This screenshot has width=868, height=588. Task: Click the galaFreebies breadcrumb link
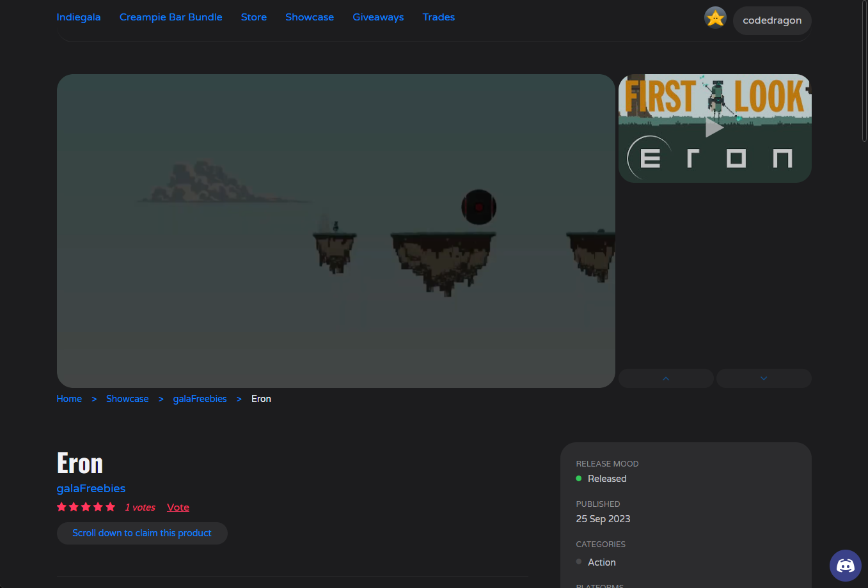[x=200, y=399]
